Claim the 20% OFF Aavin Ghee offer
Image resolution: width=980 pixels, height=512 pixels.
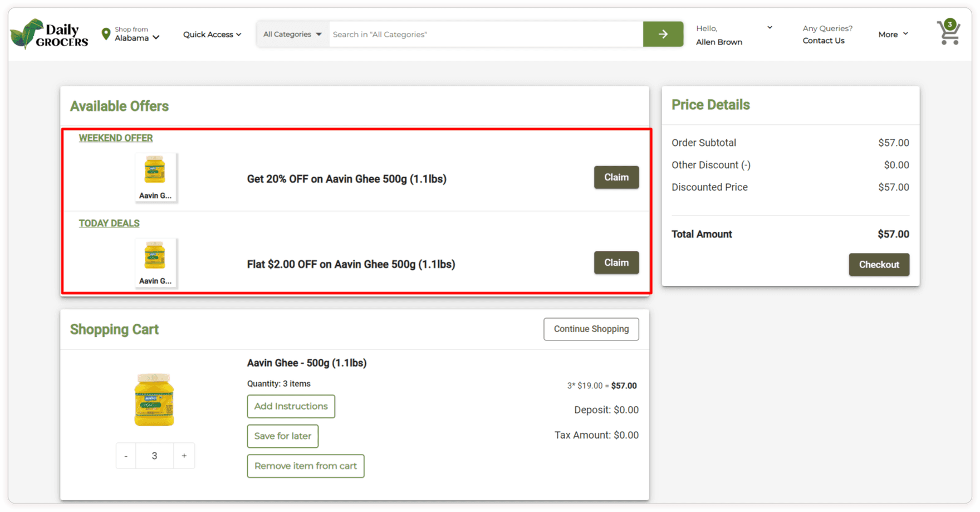(x=616, y=177)
